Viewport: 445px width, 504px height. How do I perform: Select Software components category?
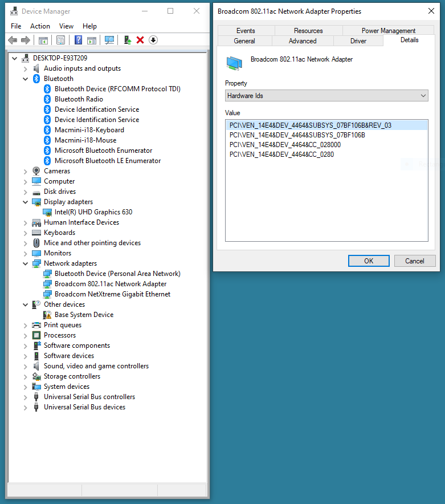77,346
